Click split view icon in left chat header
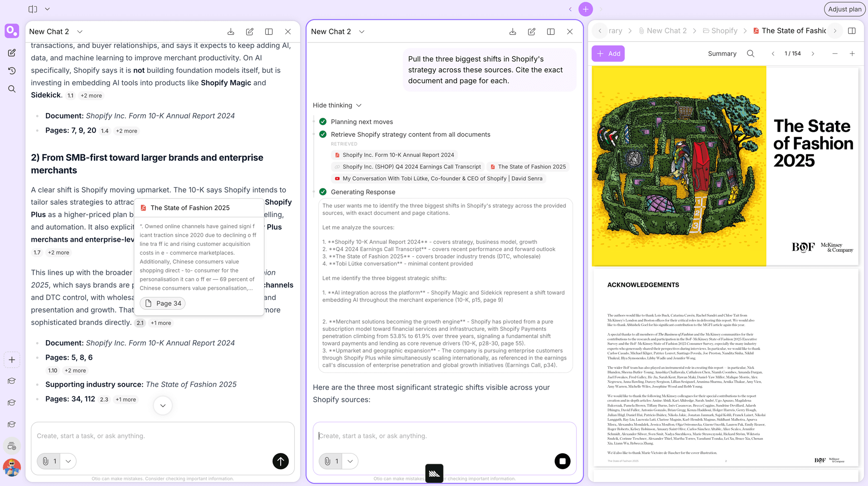 pos(269,32)
